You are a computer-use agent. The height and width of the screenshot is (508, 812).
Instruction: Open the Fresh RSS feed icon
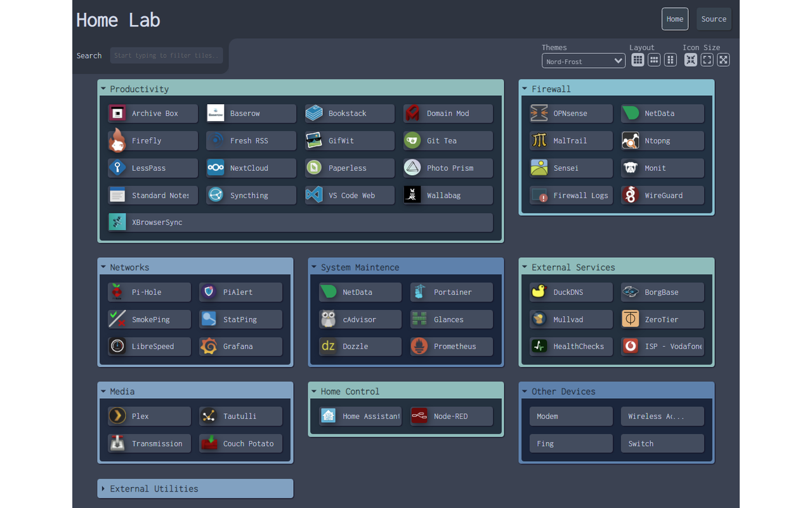[x=216, y=141]
